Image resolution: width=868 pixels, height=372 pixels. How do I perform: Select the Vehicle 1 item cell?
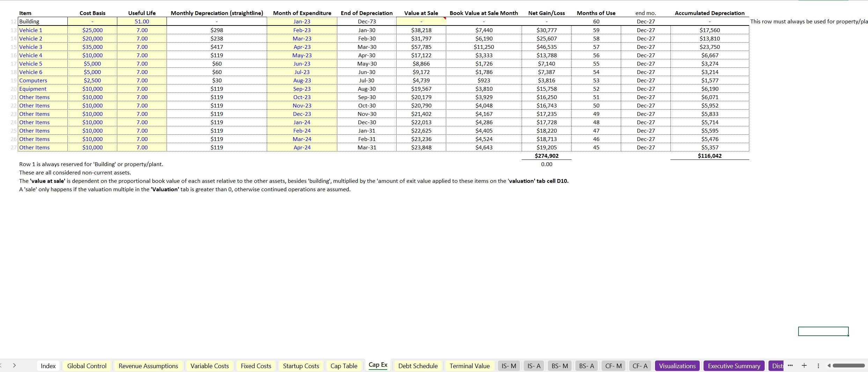[x=43, y=30]
